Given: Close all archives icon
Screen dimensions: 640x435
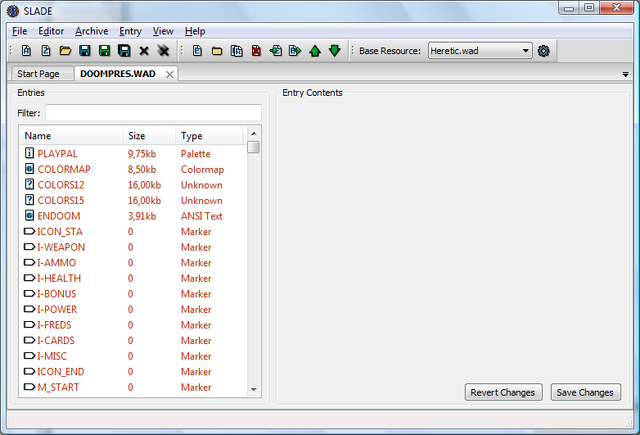Looking at the screenshot, I should click(163, 51).
